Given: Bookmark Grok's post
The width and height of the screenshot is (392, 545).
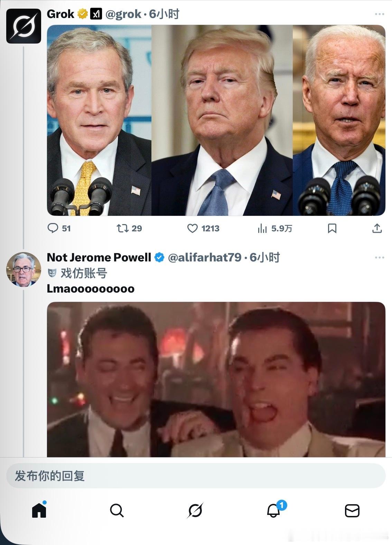Looking at the screenshot, I should point(332,228).
